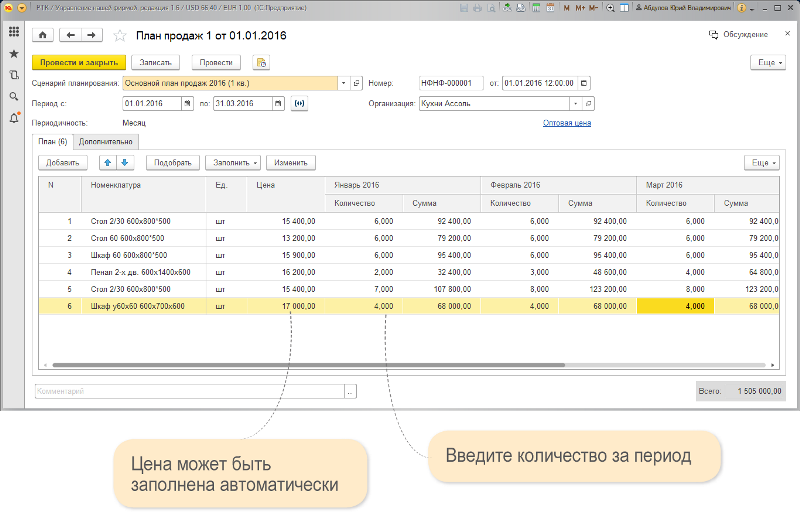Click into the Комментарий input field
This screenshot has height=523, width=800.
click(190, 391)
